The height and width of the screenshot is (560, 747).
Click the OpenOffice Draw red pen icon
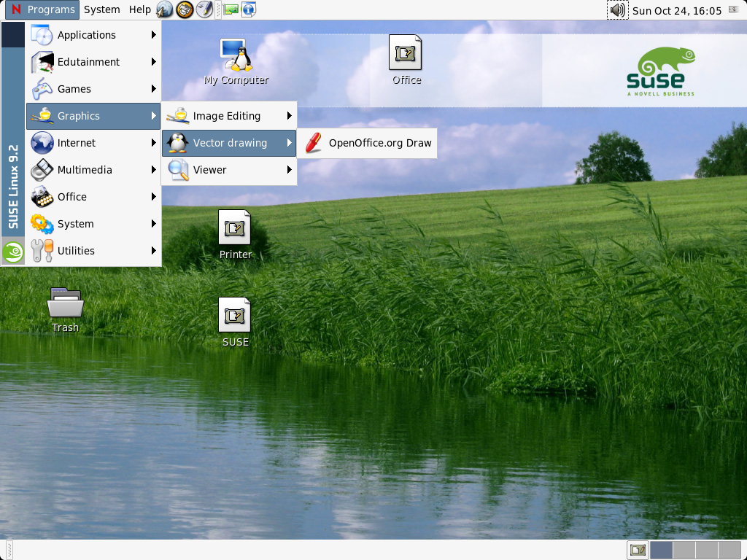[x=314, y=143]
